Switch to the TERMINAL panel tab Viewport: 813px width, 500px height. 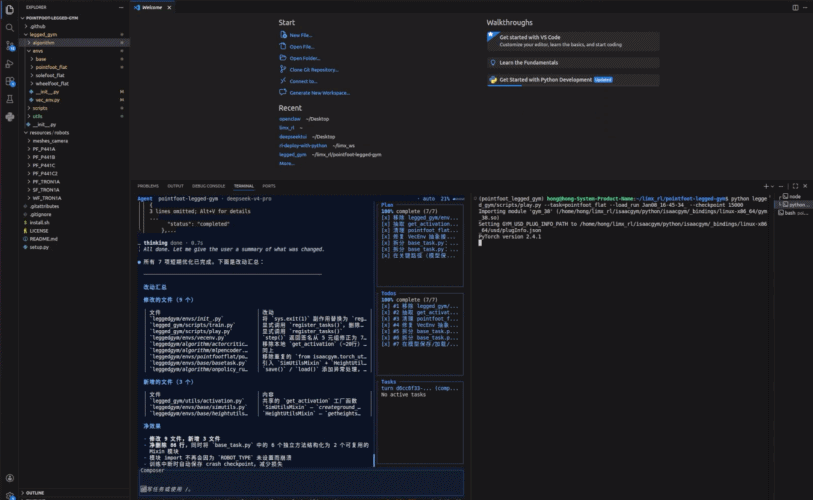click(244, 186)
